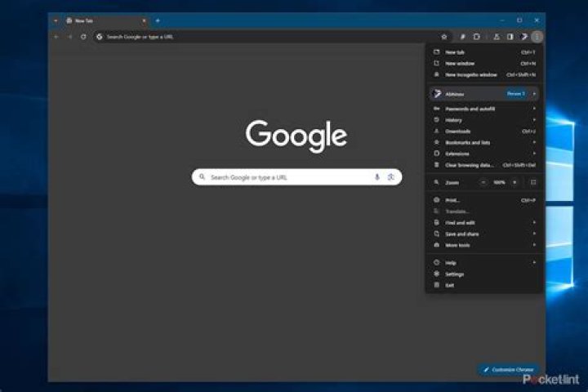588x392 pixels.
Task: Expand the Passwords and autofill submenu
Action: (484, 109)
